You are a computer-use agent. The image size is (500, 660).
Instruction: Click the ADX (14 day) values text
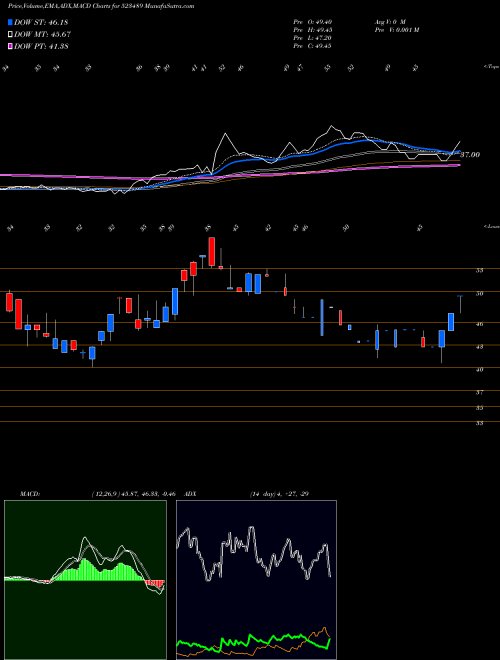coord(280,494)
